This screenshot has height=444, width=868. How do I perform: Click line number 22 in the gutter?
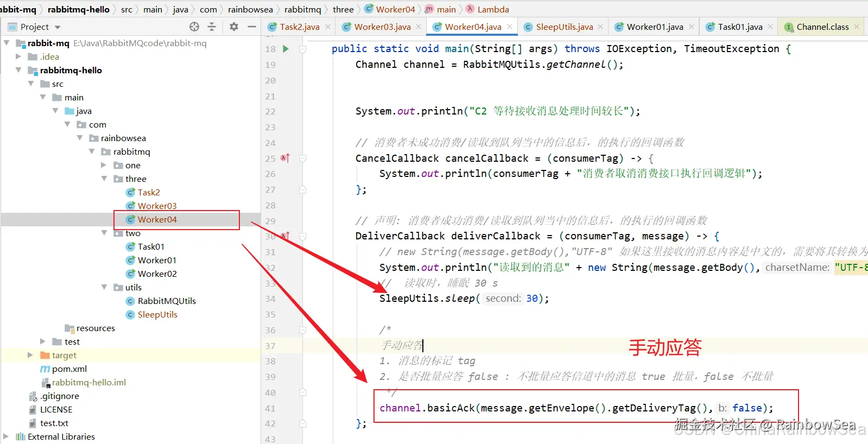point(270,111)
